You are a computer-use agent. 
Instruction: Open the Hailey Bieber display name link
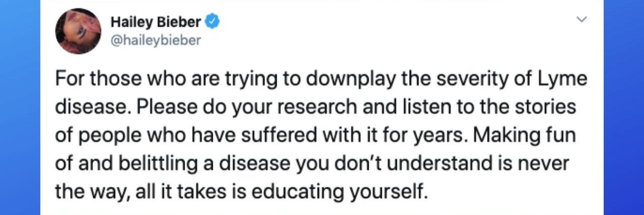[x=155, y=22]
